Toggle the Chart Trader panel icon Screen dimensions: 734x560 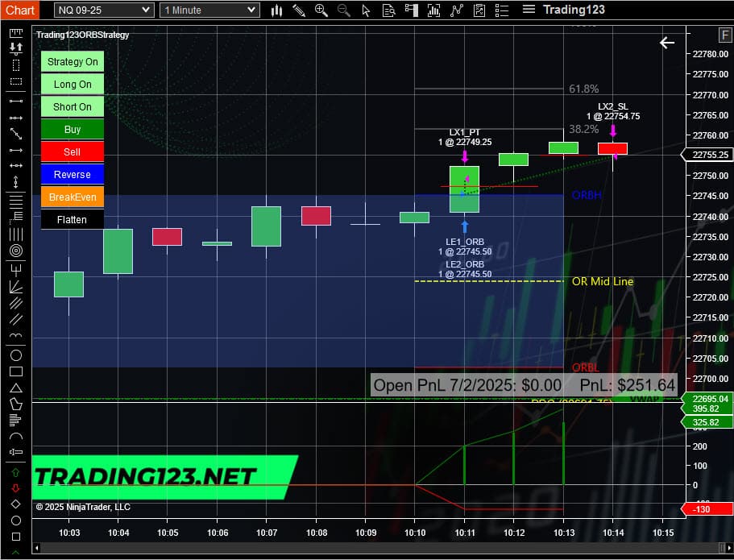click(x=412, y=10)
